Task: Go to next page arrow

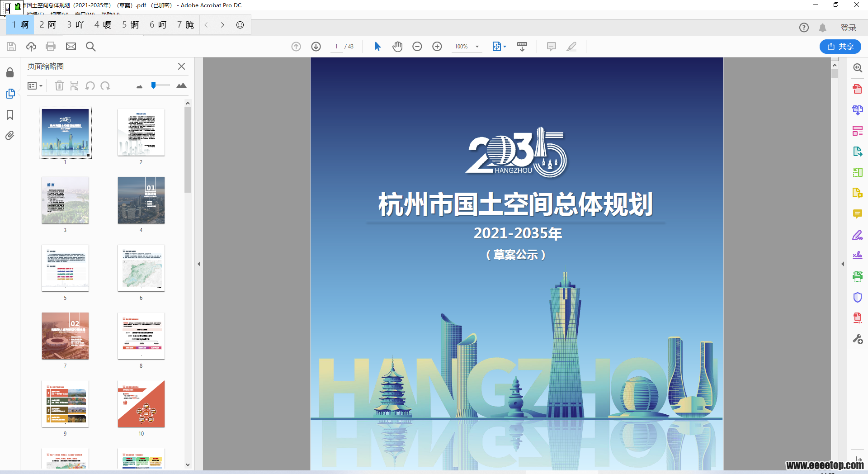Action: [x=316, y=47]
